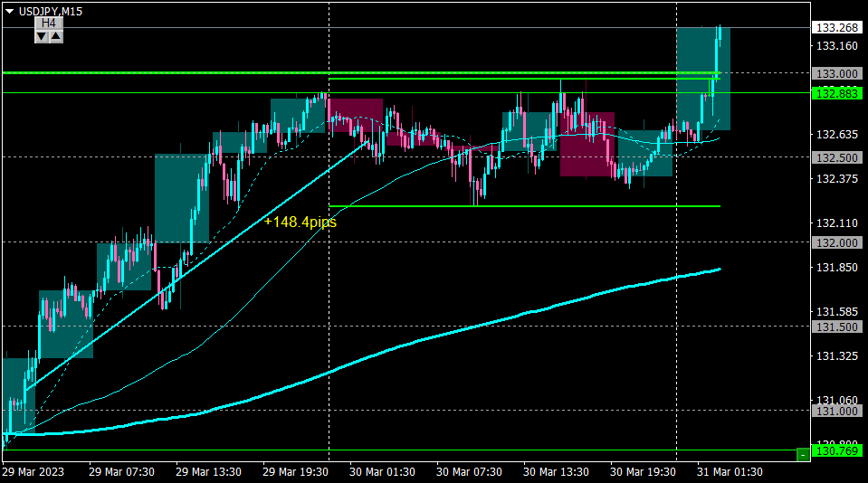The height and width of the screenshot is (483, 868).
Task: Select the +148.4pips yellow label
Action: 300,222
